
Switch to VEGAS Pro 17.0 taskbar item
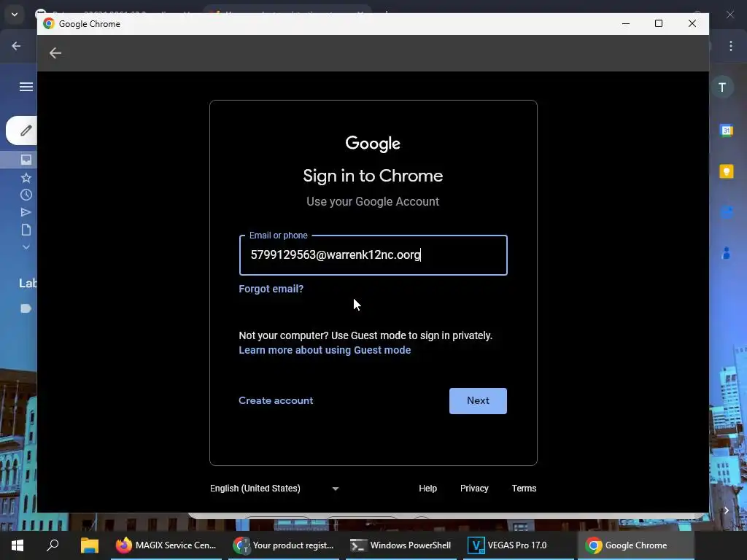[x=519, y=545]
